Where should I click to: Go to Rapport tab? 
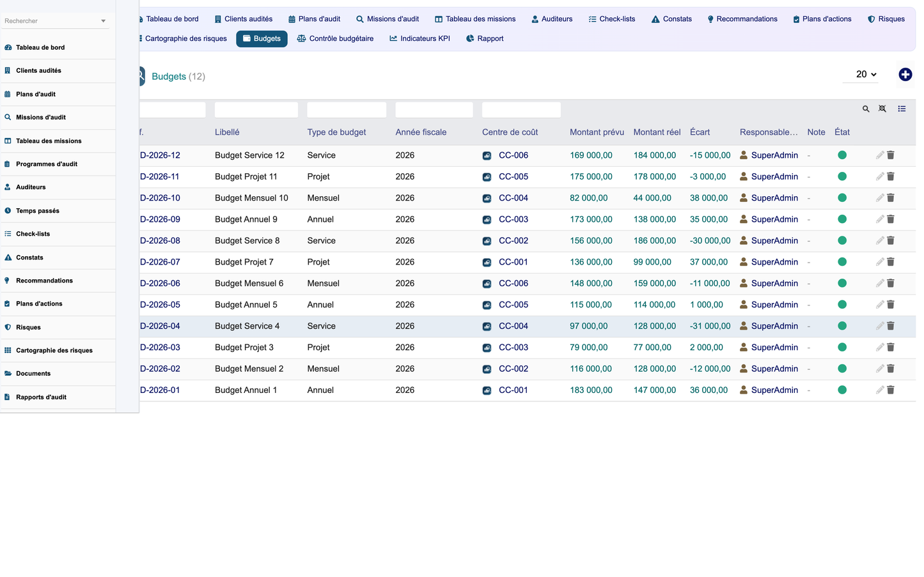(485, 38)
